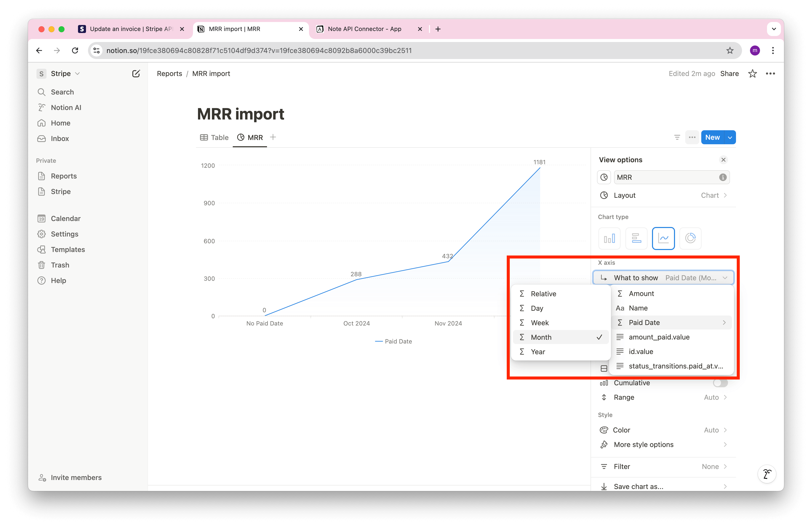Add a new view with plus icon

[x=273, y=137]
